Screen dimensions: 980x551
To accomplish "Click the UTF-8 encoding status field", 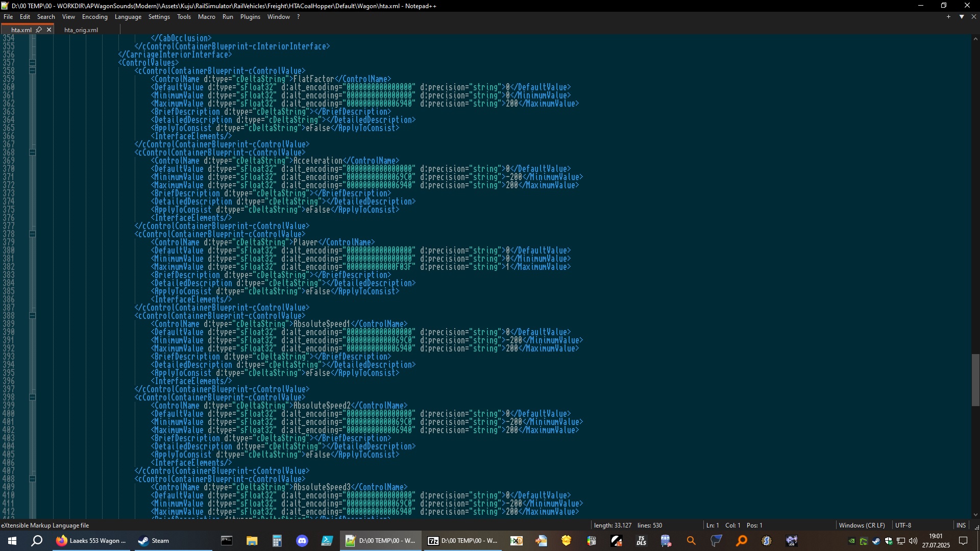I will (x=902, y=525).
